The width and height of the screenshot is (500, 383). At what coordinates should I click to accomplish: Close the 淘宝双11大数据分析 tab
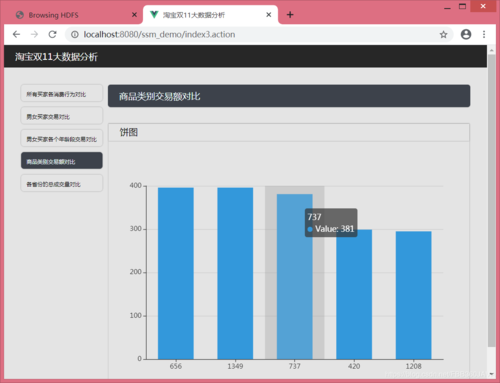tap(269, 15)
